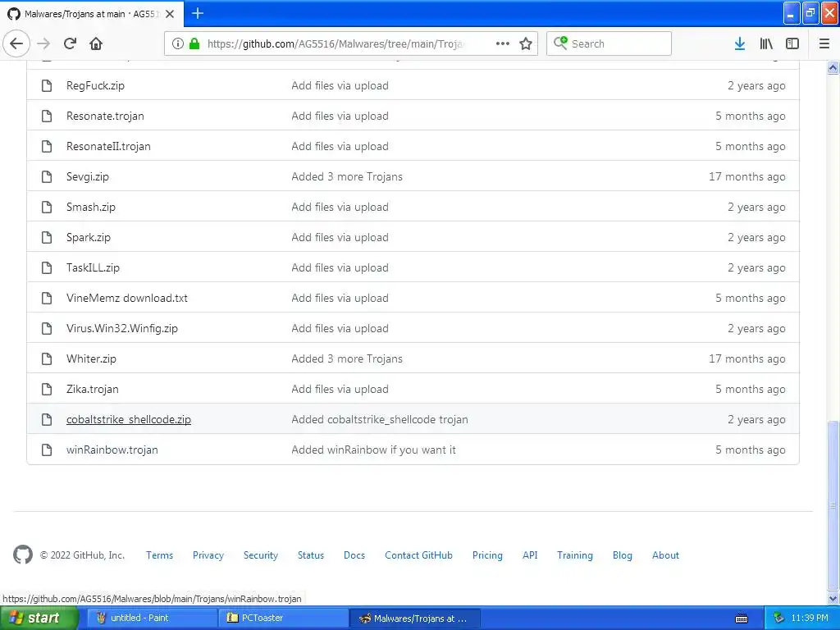Open cobaltstrike_shellcode.zip file link
This screenshot has height=630, width=840.
(129, 419)
